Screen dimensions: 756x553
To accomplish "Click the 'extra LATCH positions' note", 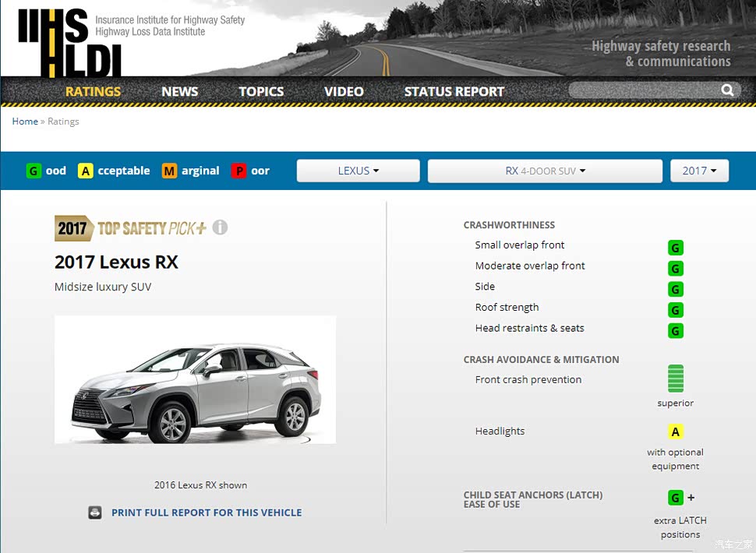I will click(x=680, y=527).
